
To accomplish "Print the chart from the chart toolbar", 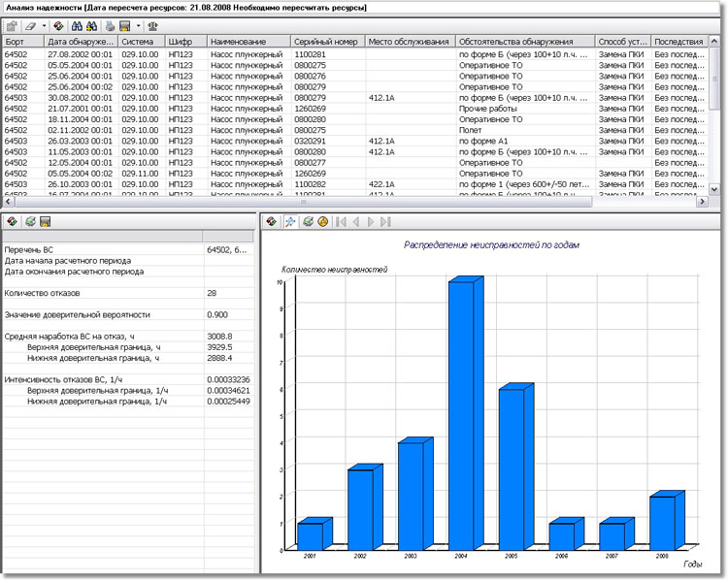I will pyautogui.click(x=308, y=222).
